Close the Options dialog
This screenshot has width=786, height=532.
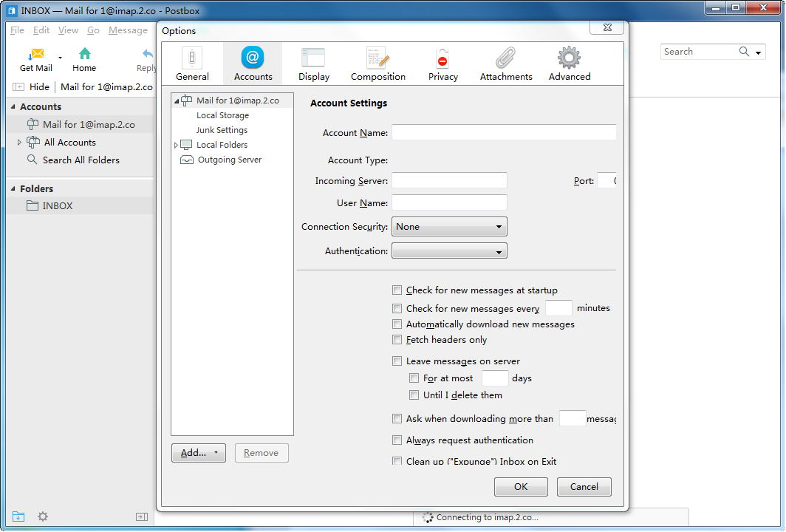[x=607, y=27]
